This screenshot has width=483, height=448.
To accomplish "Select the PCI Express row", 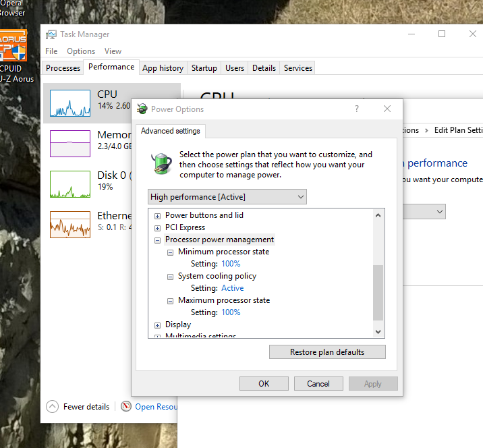I will tap(185, 227).
